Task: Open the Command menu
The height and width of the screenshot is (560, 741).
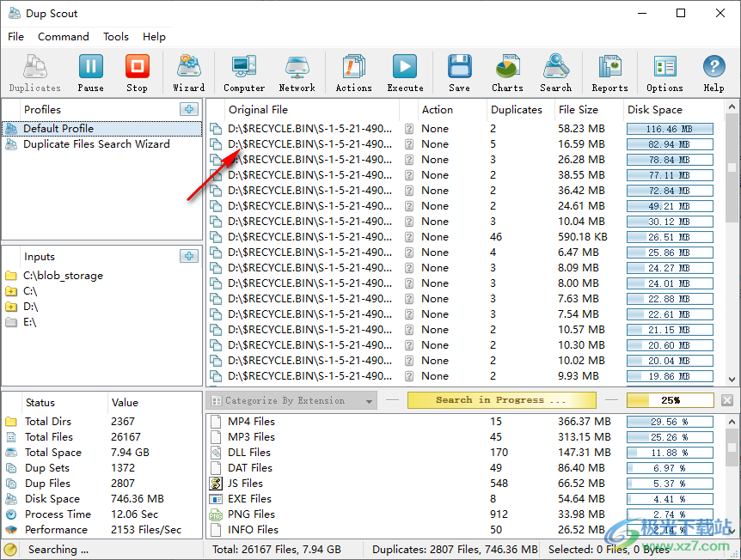Action: coord(64,36)
